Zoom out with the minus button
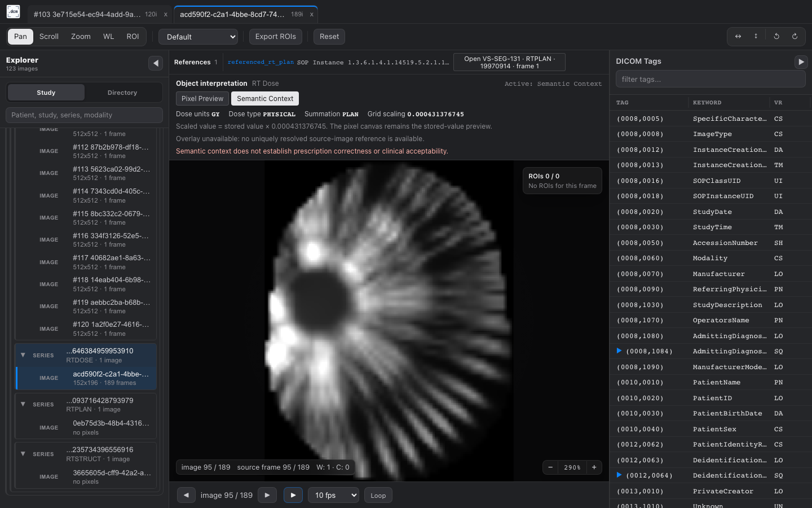The image size is (812, 508). click(550, 467)
